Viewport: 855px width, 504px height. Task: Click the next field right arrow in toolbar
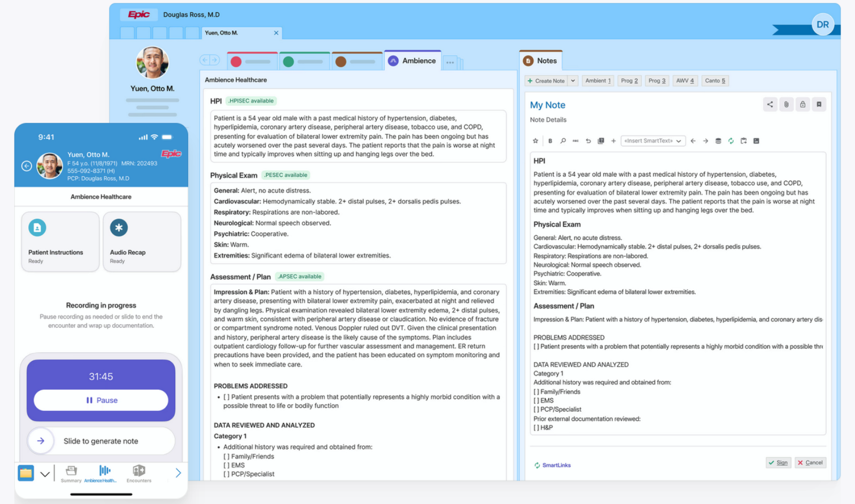pos(705,141)
